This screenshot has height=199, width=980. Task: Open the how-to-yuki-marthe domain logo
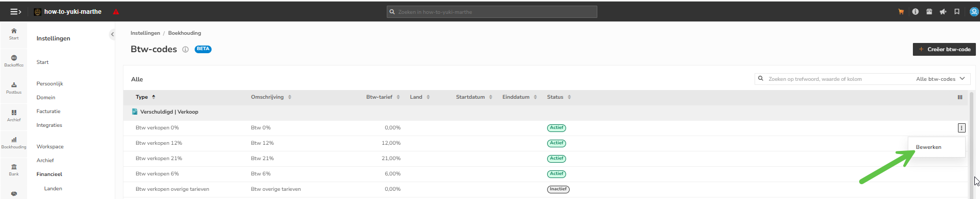tap(38, 12)
